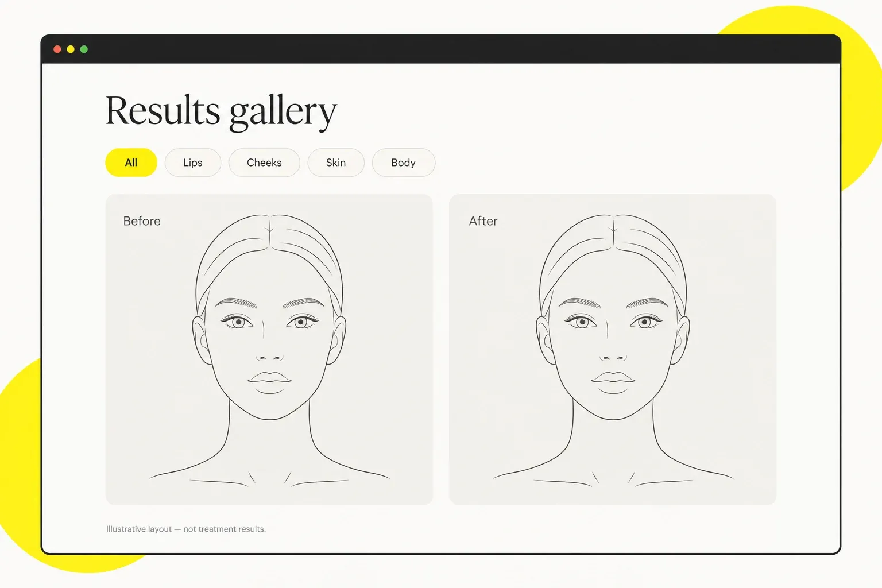
Task: Click the 'Before' label text
Action: coord(142,221)
